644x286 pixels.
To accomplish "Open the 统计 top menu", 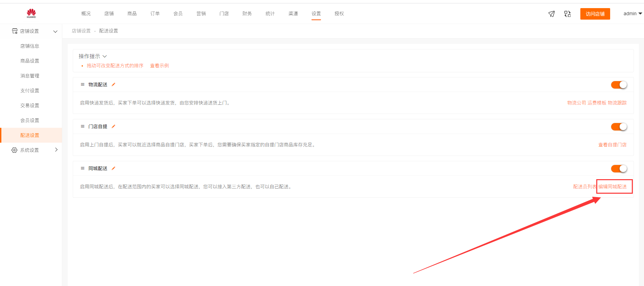I will coord(270,14).
